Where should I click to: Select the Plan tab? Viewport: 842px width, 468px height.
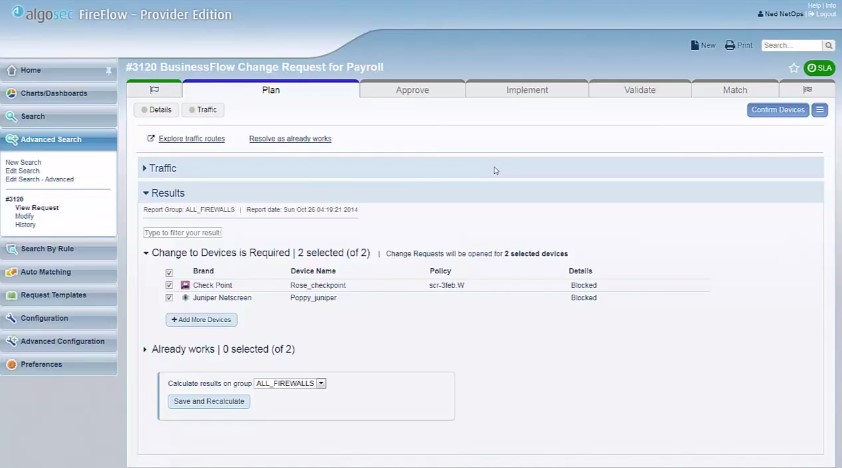(271, 90)
